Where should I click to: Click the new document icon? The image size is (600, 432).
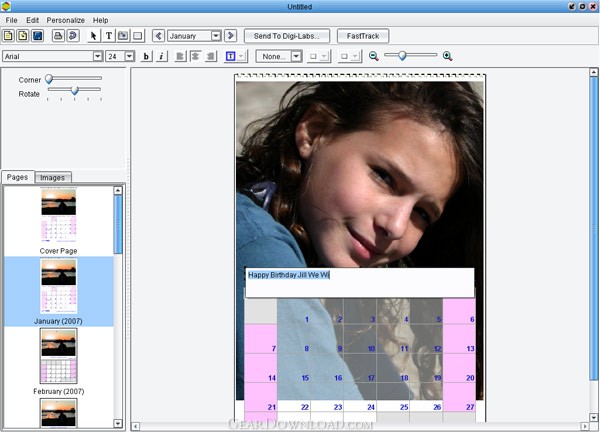tap(8, 36)
